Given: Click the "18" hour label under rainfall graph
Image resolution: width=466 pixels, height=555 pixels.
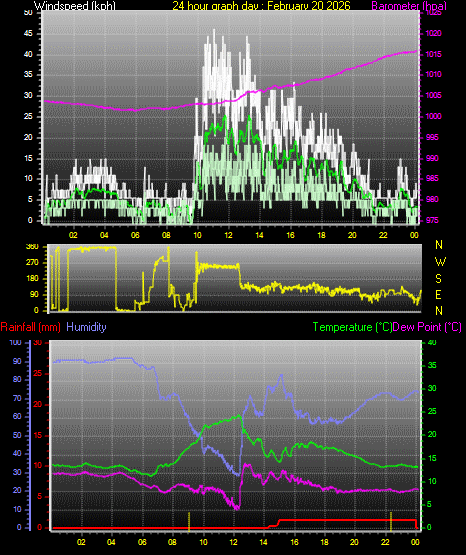Looking at the screenshot, I should pos(324,542).
